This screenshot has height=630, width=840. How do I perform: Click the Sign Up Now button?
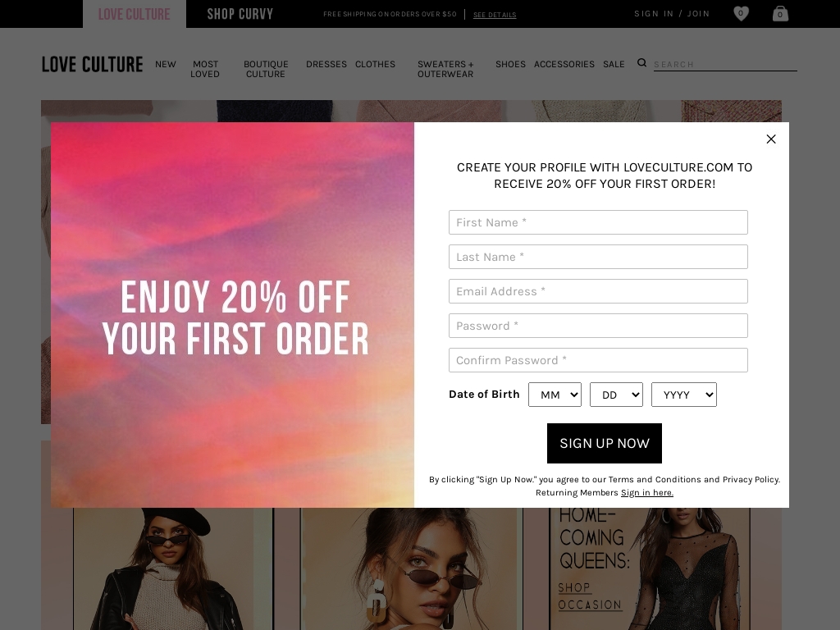(605, 444)
